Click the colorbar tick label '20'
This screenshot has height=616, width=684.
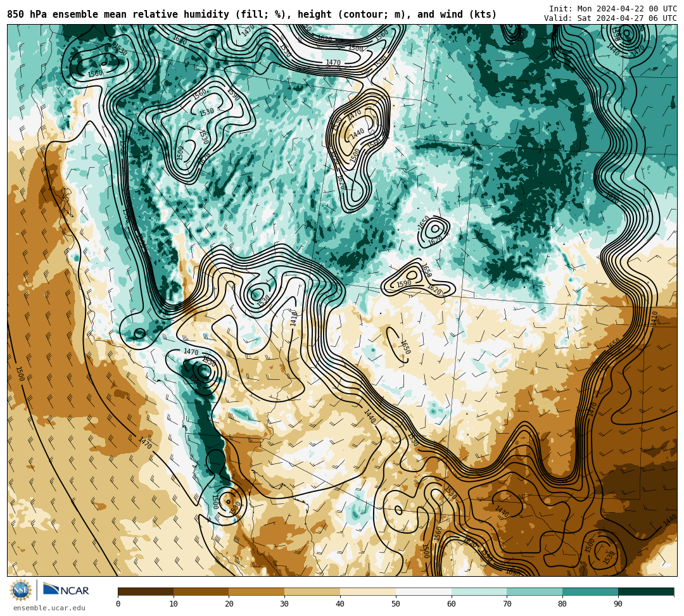[229, 604]
